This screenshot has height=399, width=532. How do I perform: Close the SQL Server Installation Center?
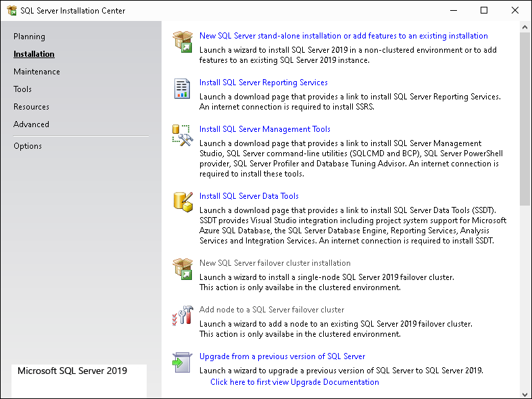[515, 11]
